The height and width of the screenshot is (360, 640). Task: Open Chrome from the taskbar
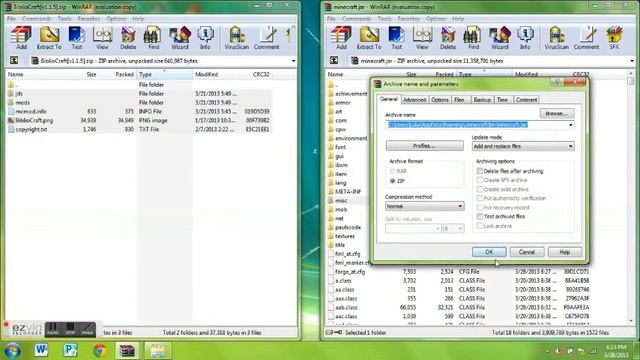[x=100, y=350]
